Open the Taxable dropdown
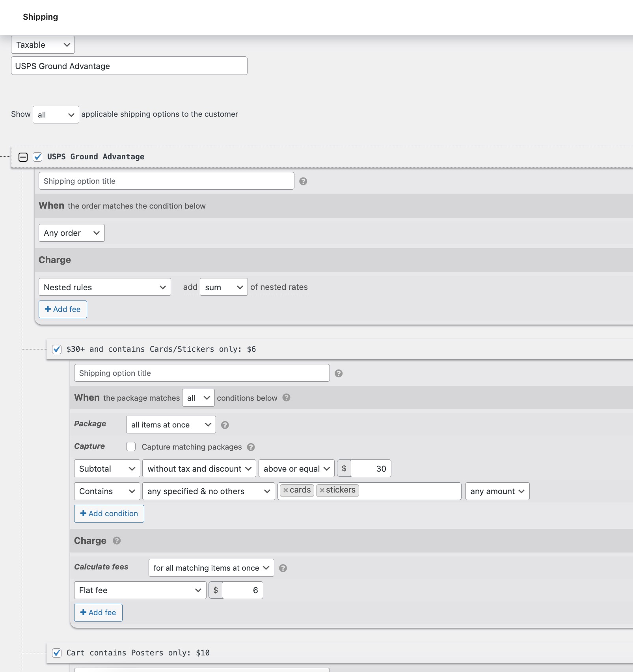The width and height of the screenshot is (633, 672). [43, 45]
